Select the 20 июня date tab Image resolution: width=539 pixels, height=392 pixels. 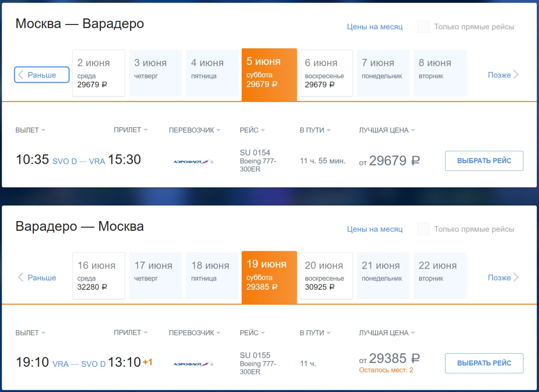pyautogui.click(x=326, y=275)
